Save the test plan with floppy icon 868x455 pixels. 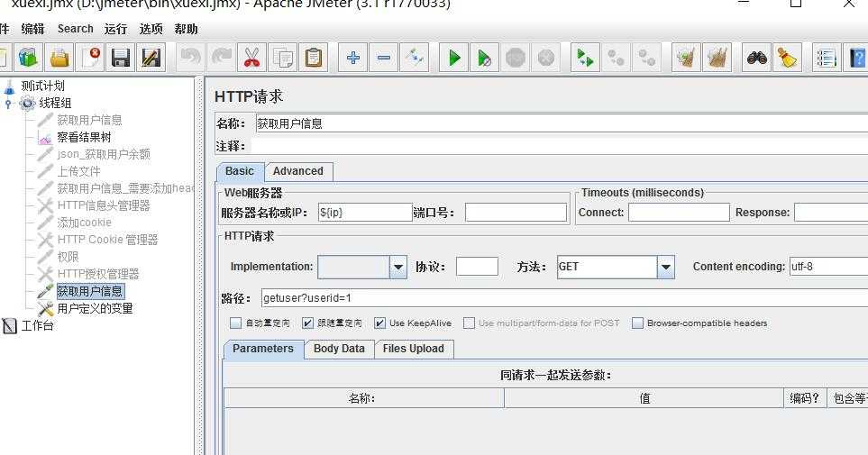(x=121, y=58)
